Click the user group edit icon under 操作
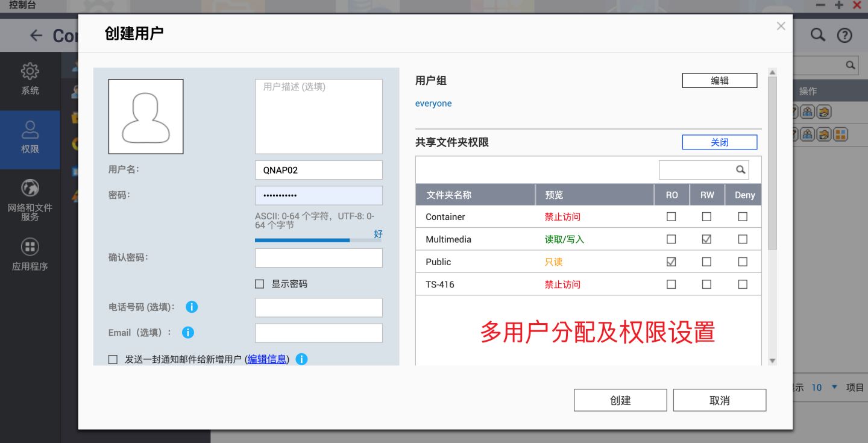Screen dimensions: 868x443 tap(808, 112)
